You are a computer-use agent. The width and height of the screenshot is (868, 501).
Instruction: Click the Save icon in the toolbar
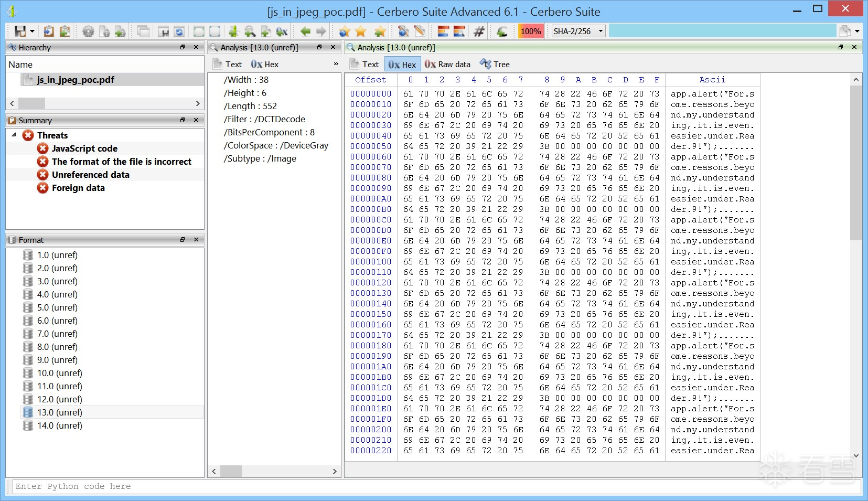coord(20,31)
